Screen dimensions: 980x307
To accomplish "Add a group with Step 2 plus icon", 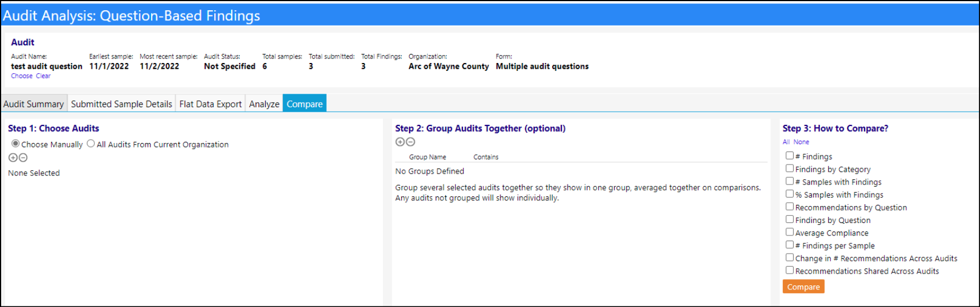I will 400,142.
